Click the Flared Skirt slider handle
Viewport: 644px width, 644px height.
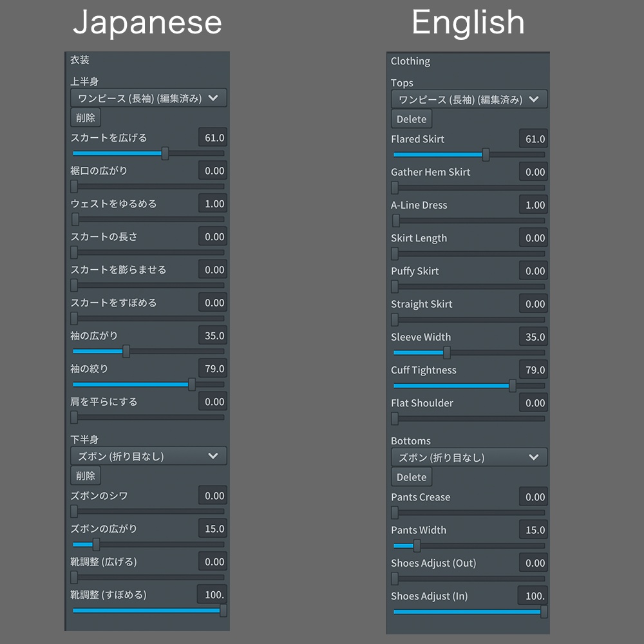coord(487,155)
